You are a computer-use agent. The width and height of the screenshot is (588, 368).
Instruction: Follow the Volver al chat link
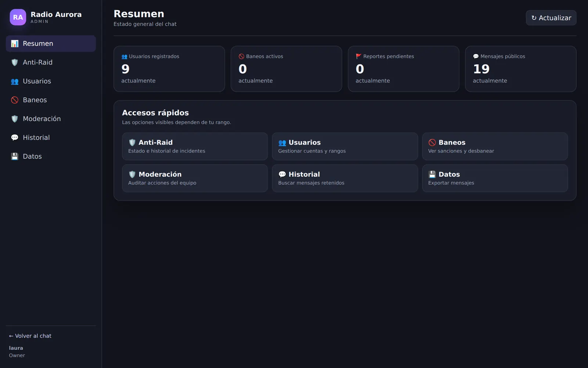click(x=30, y=336)
